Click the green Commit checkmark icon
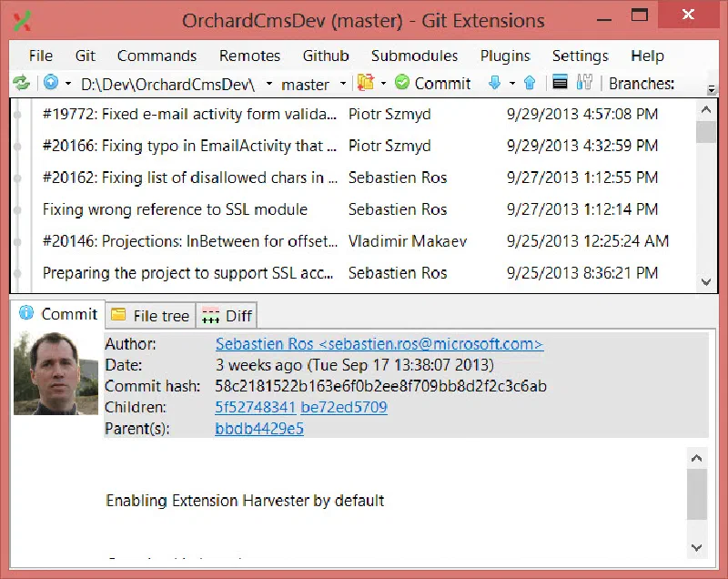 pyautogui.click(x=402, y=83)
